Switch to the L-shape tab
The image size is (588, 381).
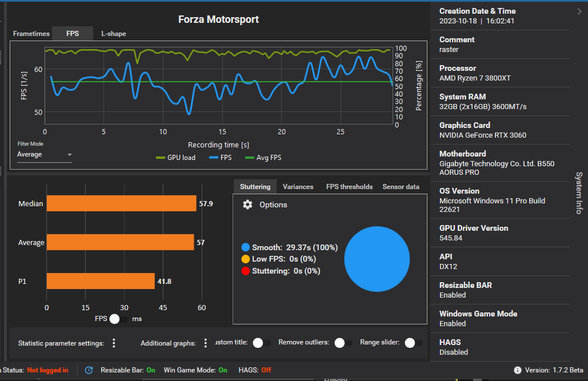[x=114, y=34]
